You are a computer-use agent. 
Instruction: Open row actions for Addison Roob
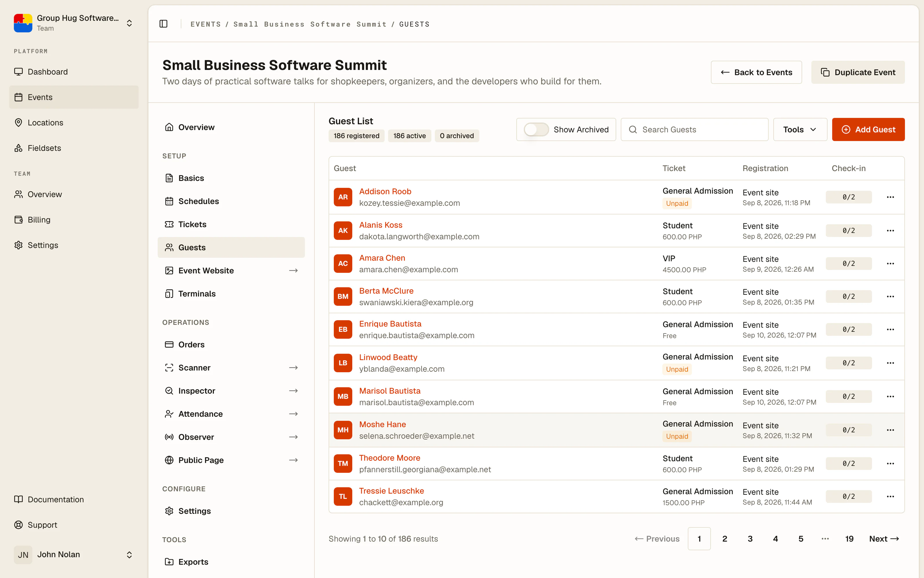coord(891,197)
